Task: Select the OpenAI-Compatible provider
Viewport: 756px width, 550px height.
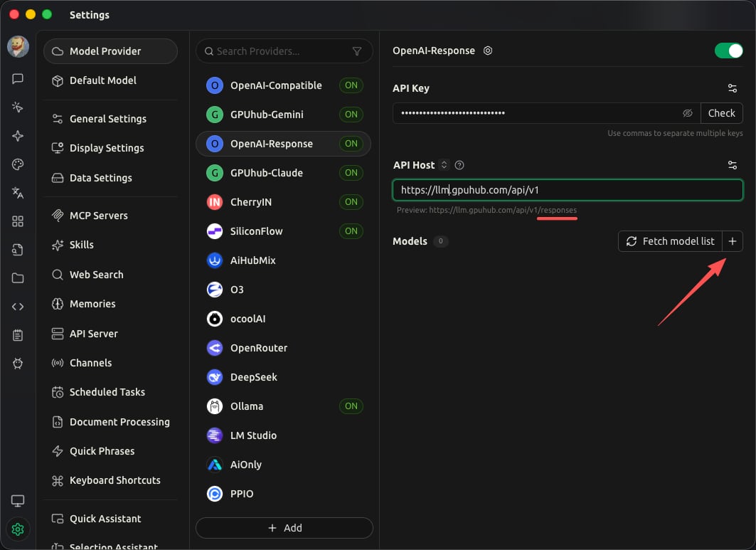Action: click(284, 85)
